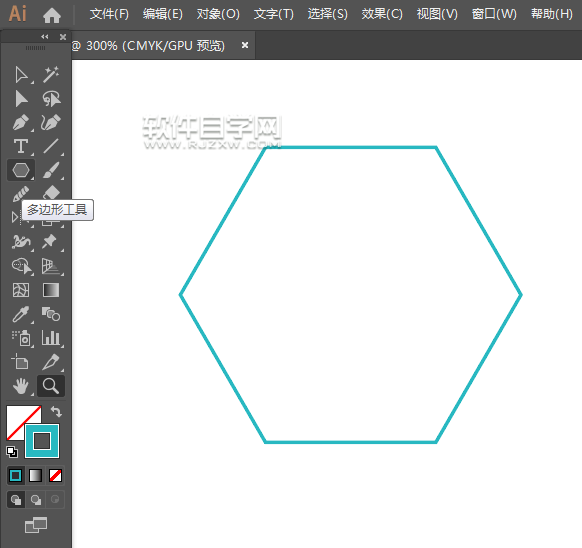Open the 效果(C) menu
The height and width of the screenshot is (548, 582).
[382, 14]
